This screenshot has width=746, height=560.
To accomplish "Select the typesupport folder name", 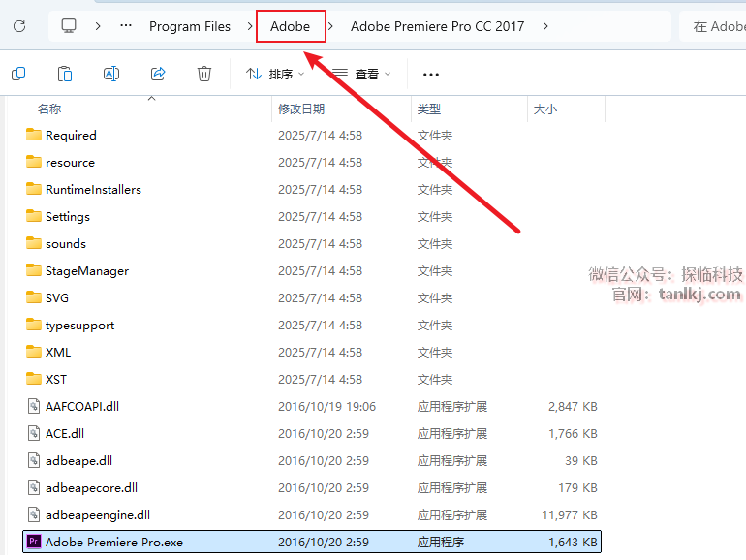I will tap(79, 326).
